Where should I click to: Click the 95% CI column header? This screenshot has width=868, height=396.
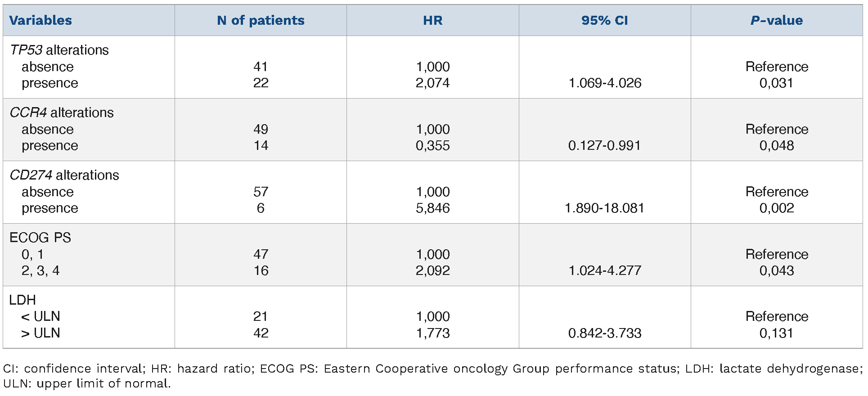[x=604, y=20]
